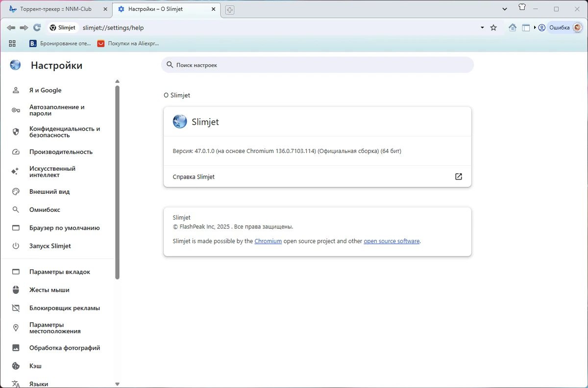Viewport: 588px width, 388px height.
Task: Click the Slimjet site info chip
Action: pyautogui.click(x=63, y=27)
